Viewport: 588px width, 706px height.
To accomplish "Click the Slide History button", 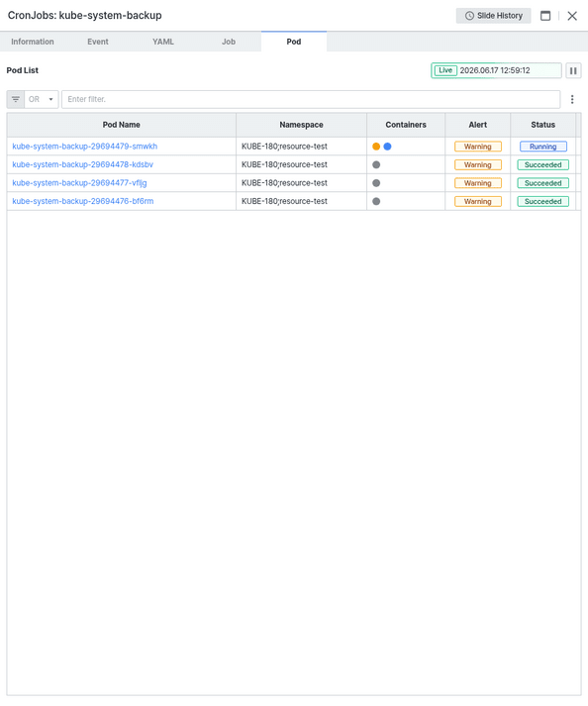I will (493, 16).
